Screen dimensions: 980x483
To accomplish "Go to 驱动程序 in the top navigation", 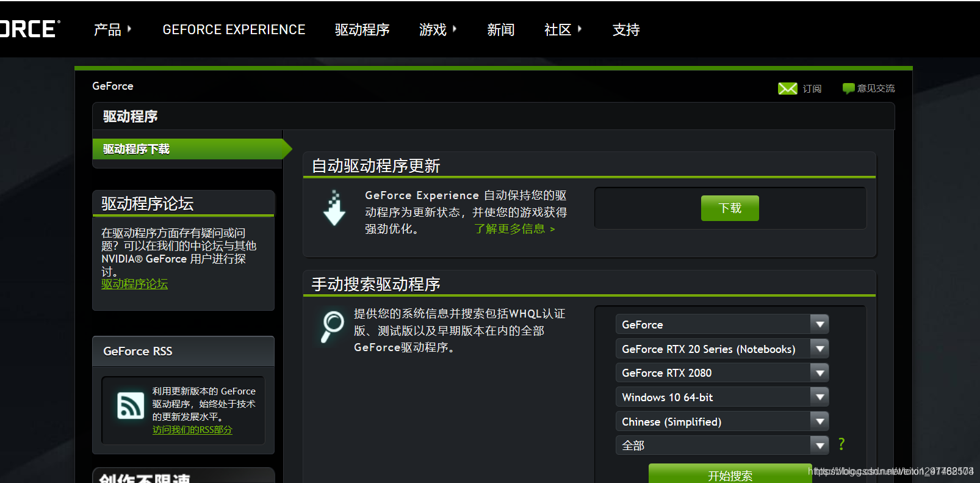I will (x=362, y=29).
